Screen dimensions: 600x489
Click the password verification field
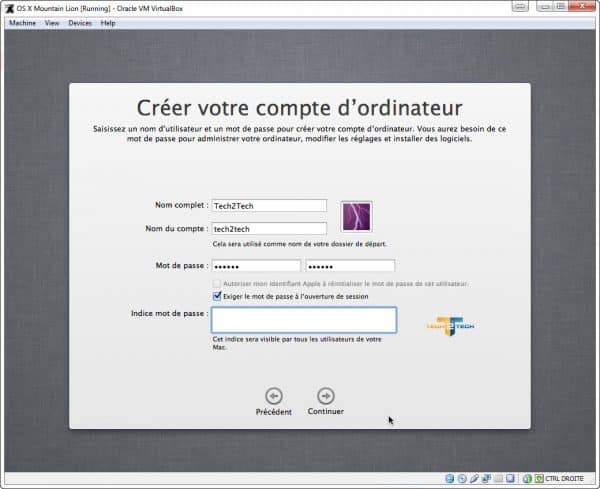coord(350,266)
